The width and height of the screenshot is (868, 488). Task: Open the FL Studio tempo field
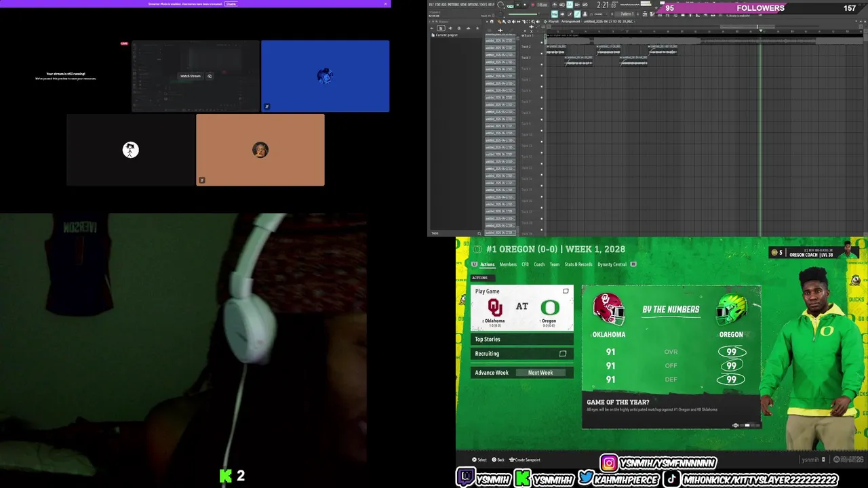542,5
